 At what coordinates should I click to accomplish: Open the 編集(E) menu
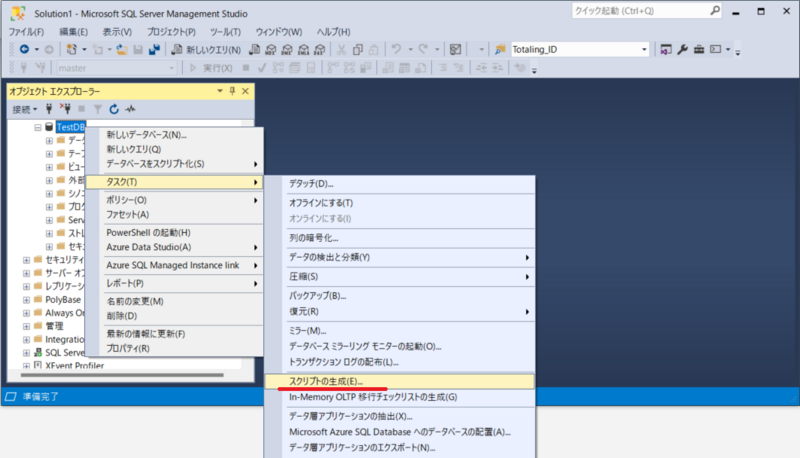coord(73,32)
